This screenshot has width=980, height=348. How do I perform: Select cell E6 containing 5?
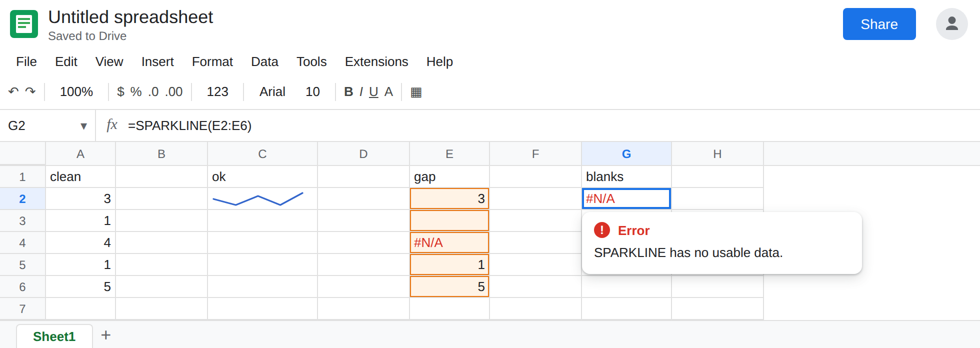449,287
